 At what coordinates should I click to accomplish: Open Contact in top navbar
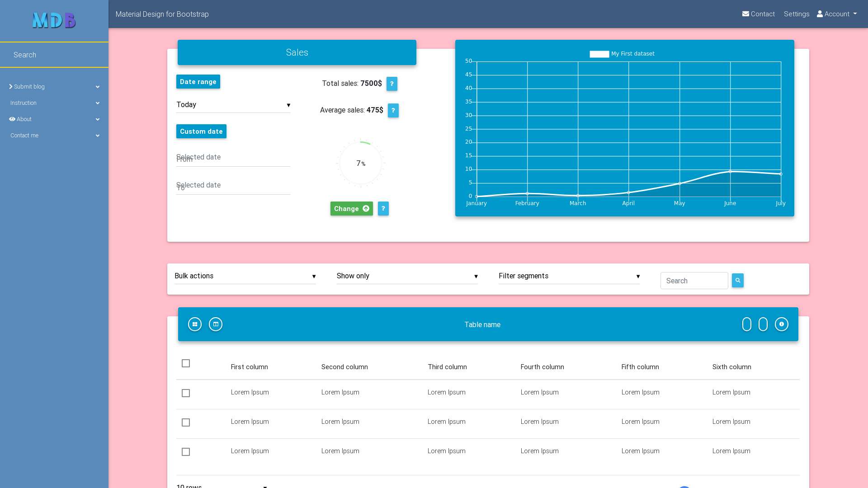pyautogui.click(x=759, y=14)
